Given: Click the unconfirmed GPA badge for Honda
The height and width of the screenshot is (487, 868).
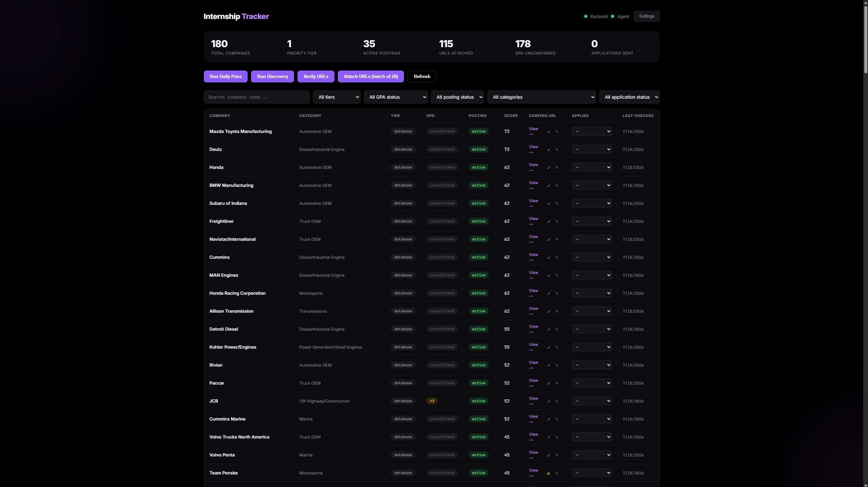Looking at the screenshot, I should [442, 167].
